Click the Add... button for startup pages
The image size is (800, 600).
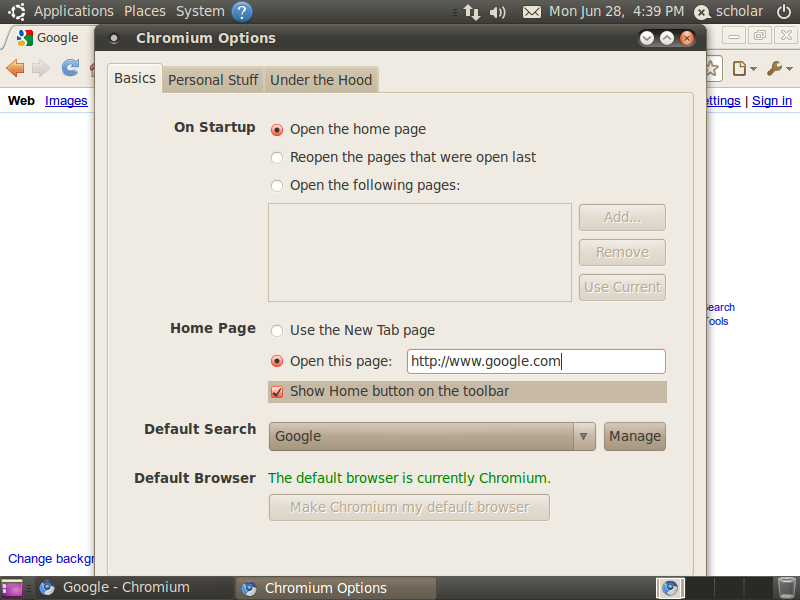(x=622, y=217)
